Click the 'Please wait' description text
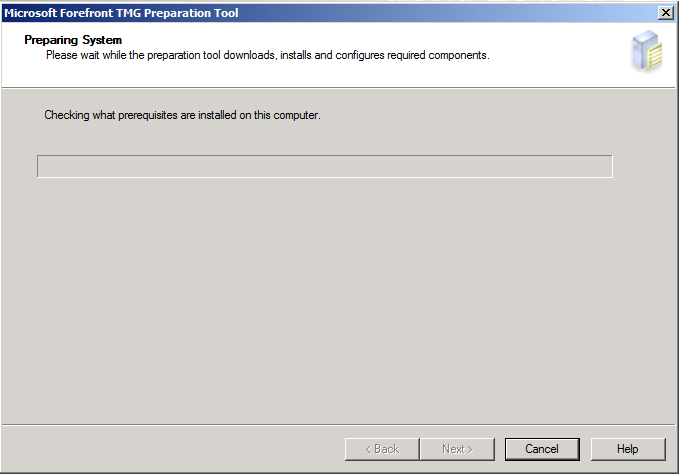 267,55
